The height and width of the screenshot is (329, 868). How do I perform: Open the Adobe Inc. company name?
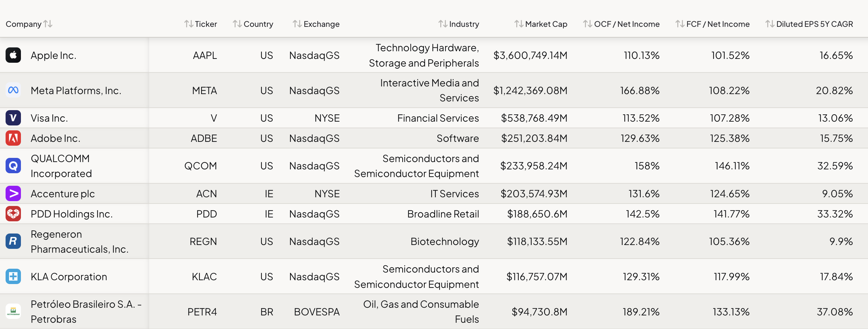click(x=55, y=138)
